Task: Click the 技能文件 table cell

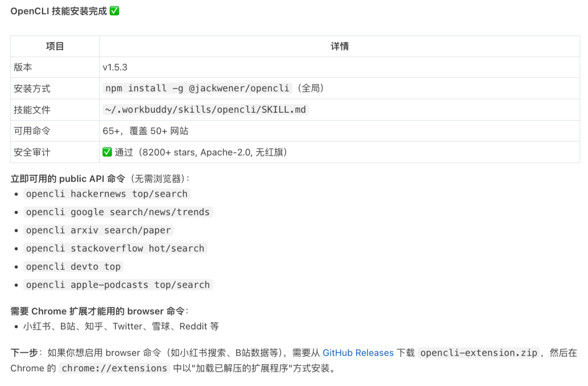Action: 55,110
